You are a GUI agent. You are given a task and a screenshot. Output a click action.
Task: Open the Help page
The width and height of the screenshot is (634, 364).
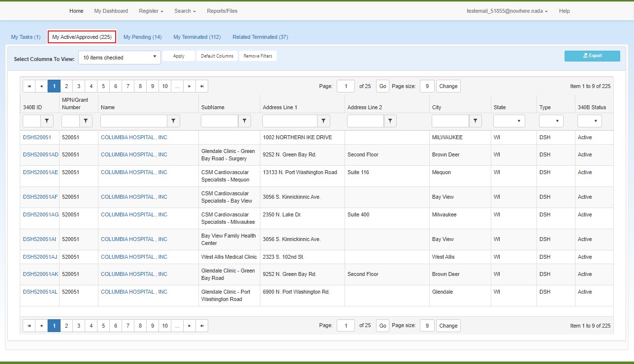565,11
